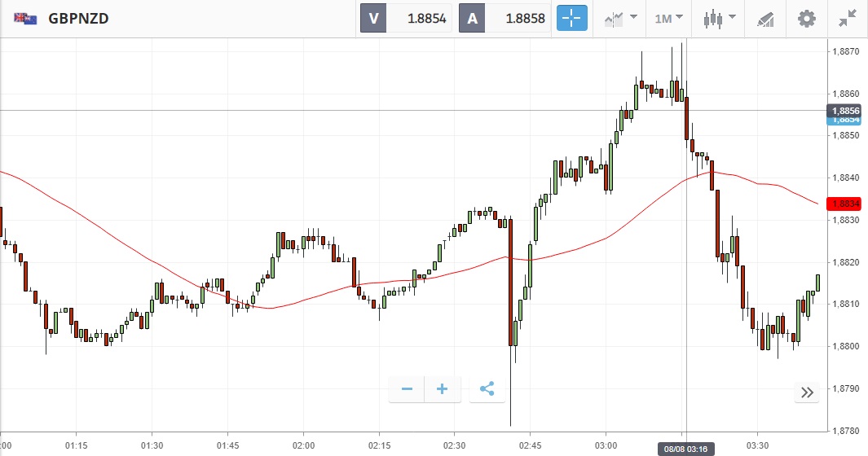Image resolution: width=868 pixels, height=456 pixels.
Task: Select the drawing tools pencil icon
Action: click(765, 18)
